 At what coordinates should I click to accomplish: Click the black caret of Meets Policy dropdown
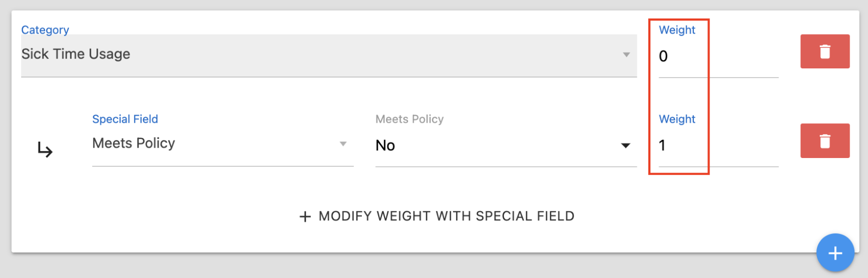[x=626, y=146]
